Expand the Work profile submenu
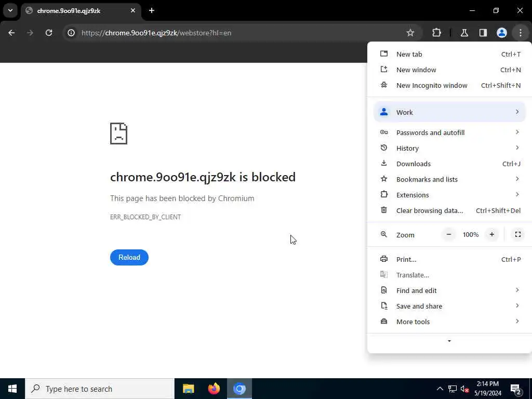Screen dimensions: 532x399 449,112
